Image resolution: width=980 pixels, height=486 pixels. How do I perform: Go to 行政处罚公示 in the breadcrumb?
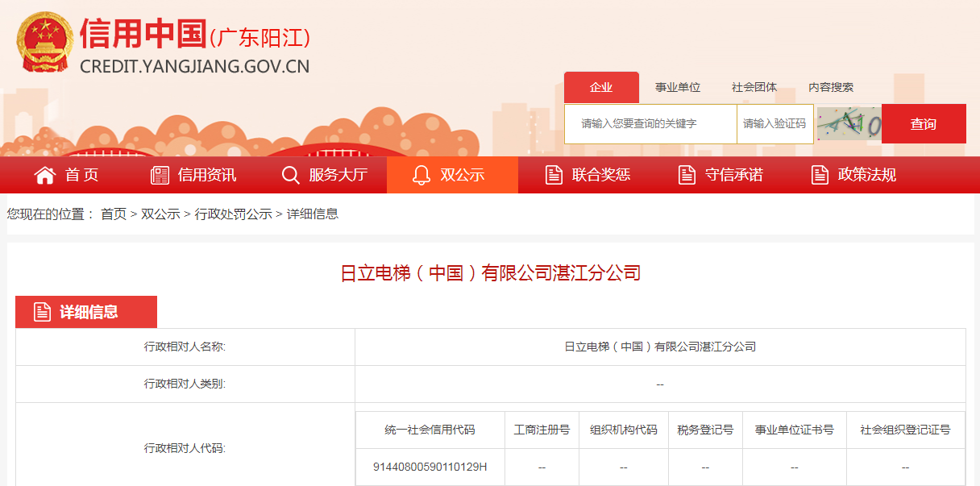(234, 214)
